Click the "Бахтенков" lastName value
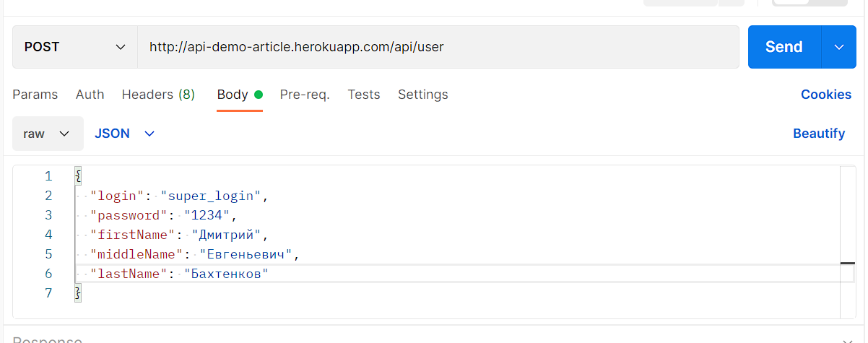The image size is (868, 343). pos(226,274)
